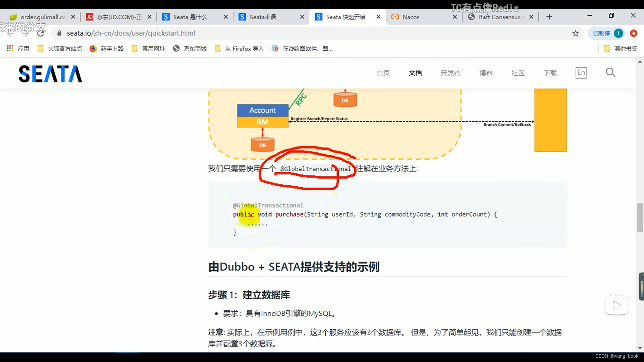Click the floating video play button
This screenshot has width=644, height=362.
coord(616,305)
